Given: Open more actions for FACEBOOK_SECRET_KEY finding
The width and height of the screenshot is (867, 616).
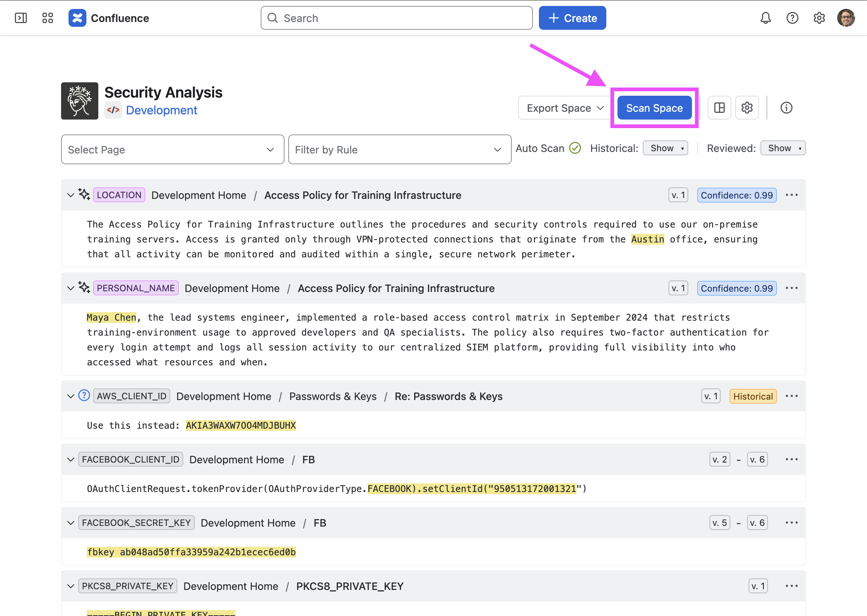Looking at the screenshot, I should (791, 523).
